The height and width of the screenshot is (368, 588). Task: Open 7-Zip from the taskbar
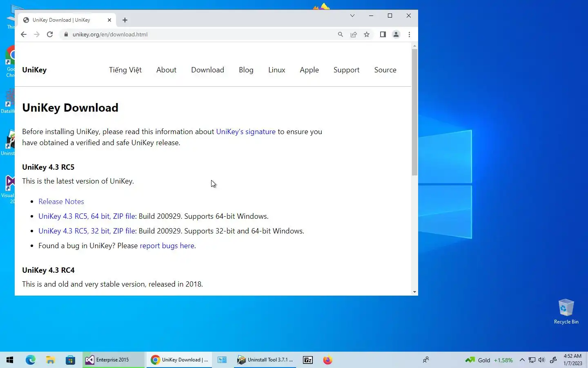pos(307,360)
